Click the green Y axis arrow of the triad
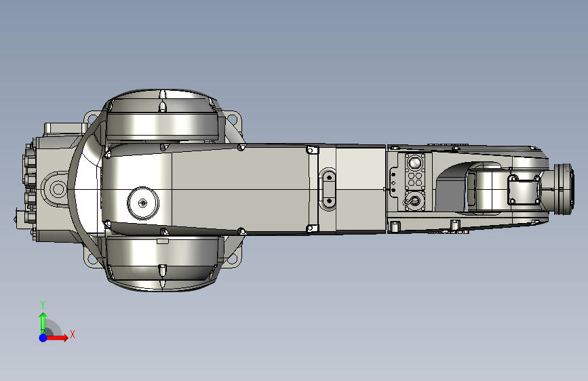588x381 pixels. 43,323
